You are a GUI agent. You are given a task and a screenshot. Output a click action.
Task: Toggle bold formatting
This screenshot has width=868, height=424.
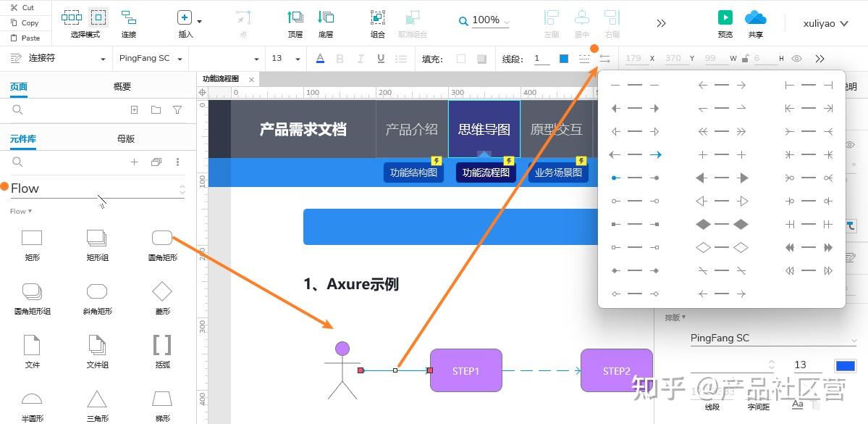340,58
